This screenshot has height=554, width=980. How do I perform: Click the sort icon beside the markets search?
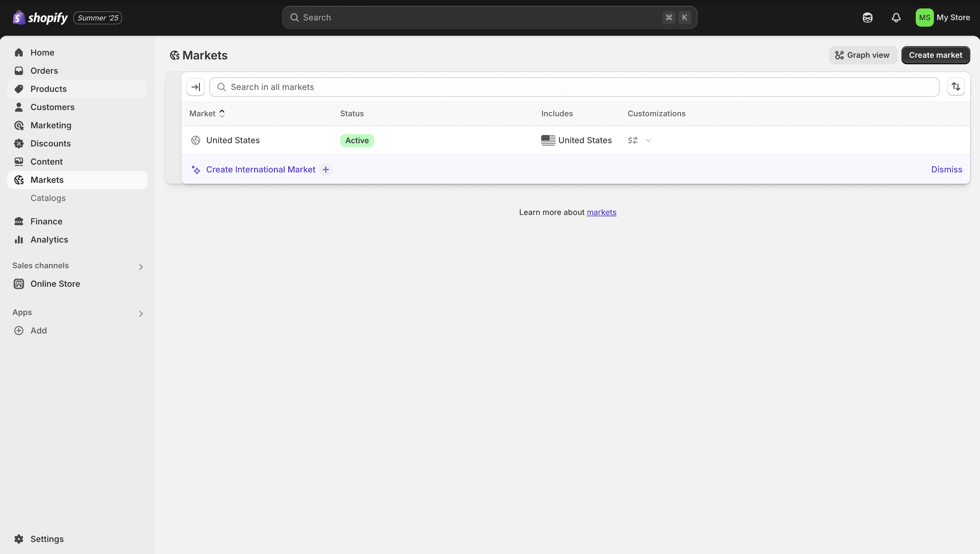(956, 86)
